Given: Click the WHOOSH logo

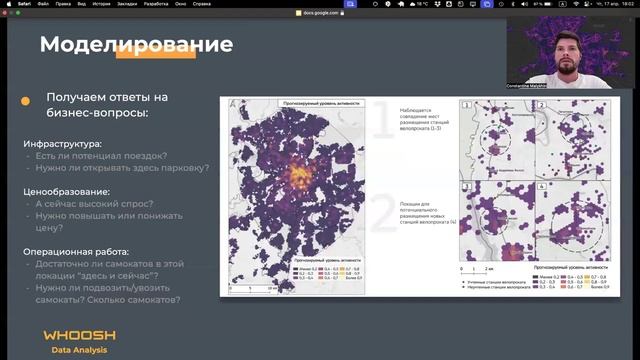Looking at the screenshot, I should [80, 336].
